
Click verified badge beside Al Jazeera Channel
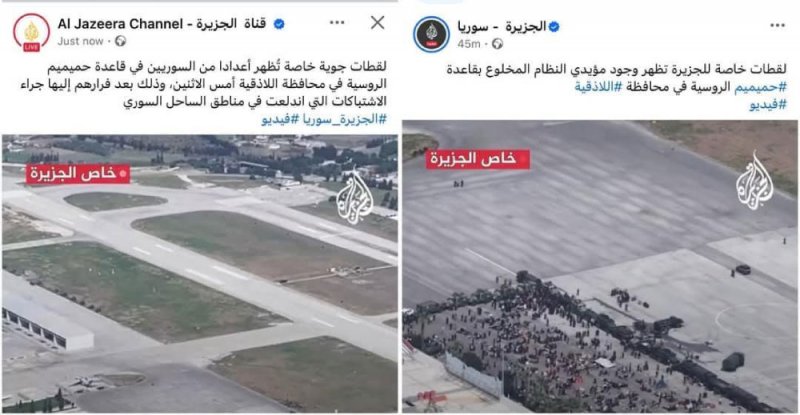(279, 24)
